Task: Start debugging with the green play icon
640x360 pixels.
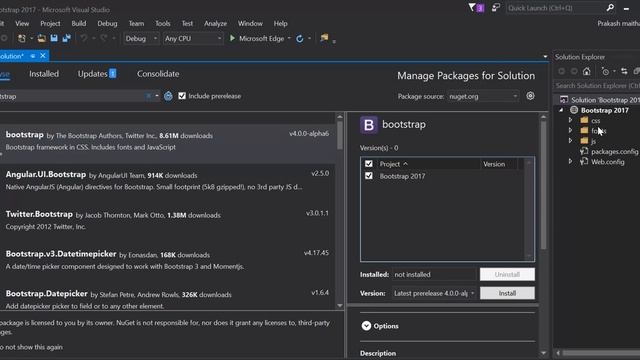Action: point(232,38)
